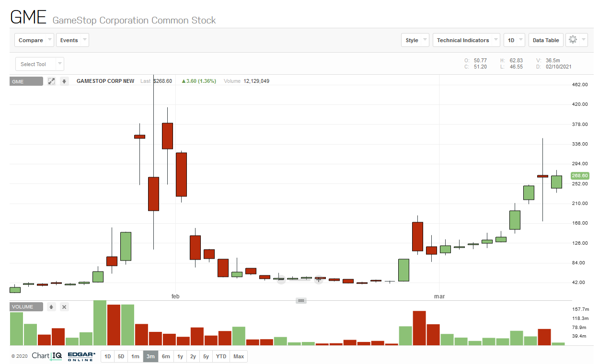Click the green 268.60 price label
This screenshot has width=599, height=364.
click(x=579, y=176)
